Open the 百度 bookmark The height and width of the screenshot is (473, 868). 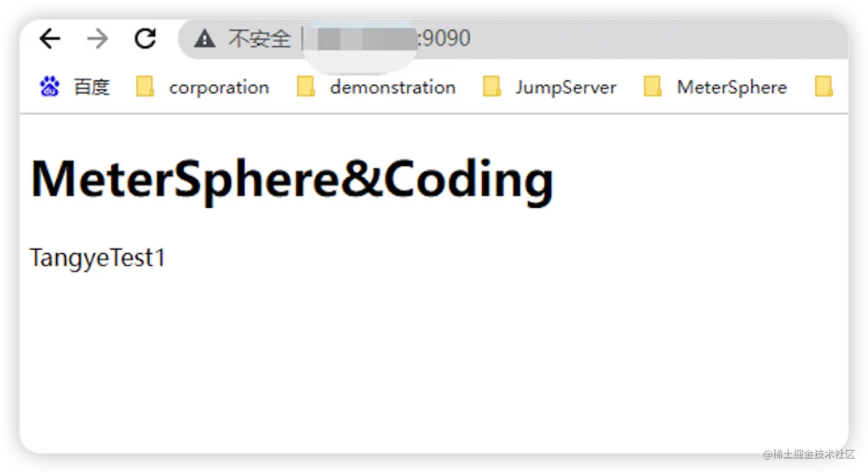click(92, 87)
